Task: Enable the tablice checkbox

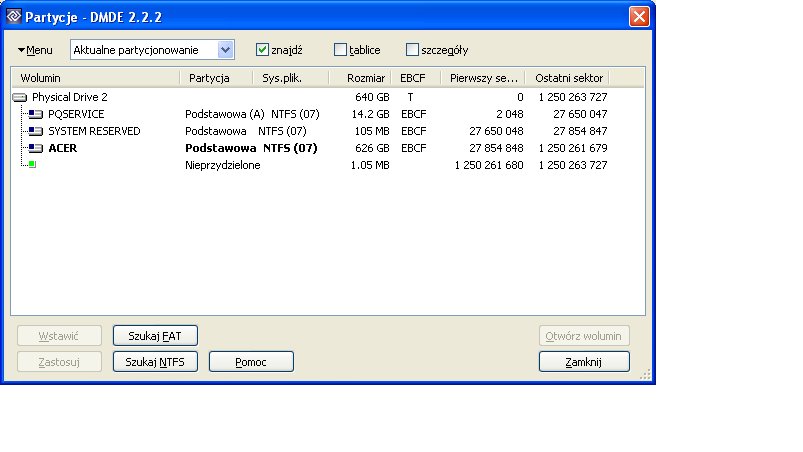Action: [x=340, y=50]
